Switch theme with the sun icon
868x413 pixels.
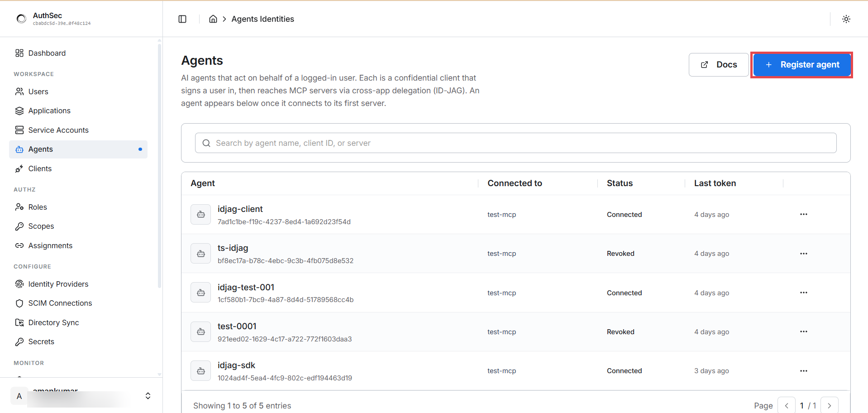pos(846,19)
